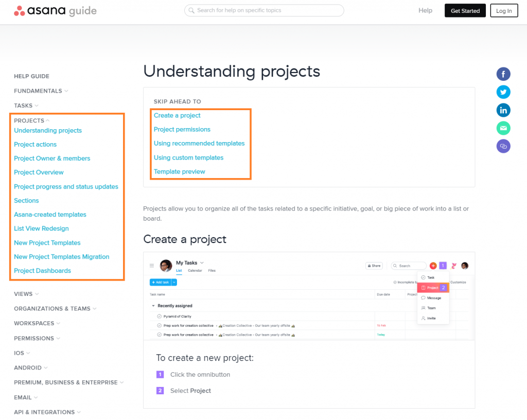Select the Files tab in My Tasks

[212, 271]
